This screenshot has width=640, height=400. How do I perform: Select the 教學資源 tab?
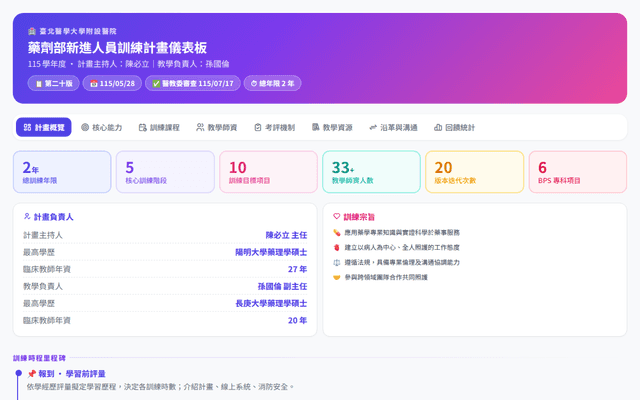pos(332,127)
